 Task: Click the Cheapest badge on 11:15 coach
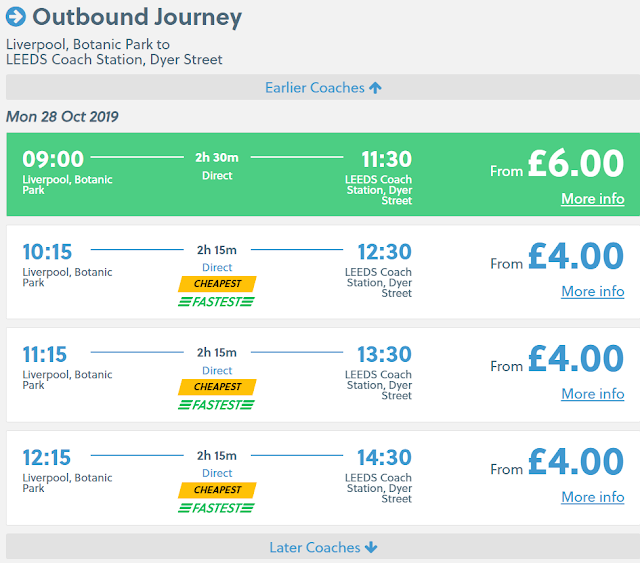click(x=217, y=387)
